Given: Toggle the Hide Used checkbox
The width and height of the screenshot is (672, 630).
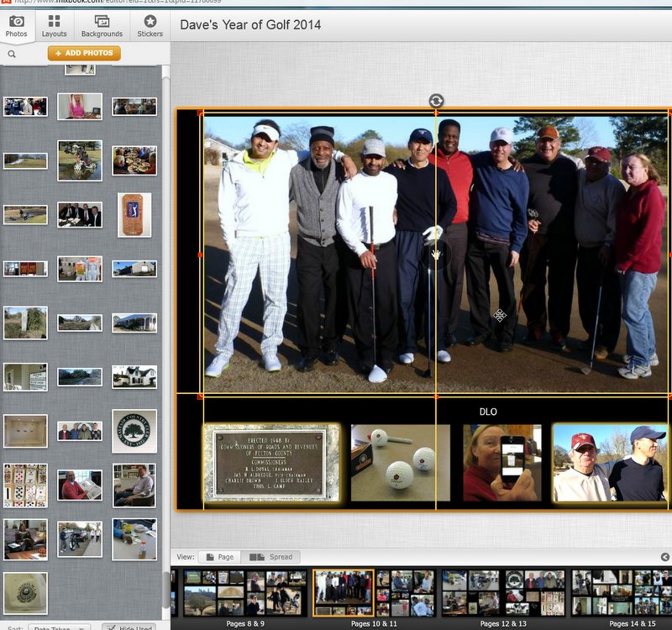Looking at the screenshot, I should pyautogui.click(x=129, y=627).
